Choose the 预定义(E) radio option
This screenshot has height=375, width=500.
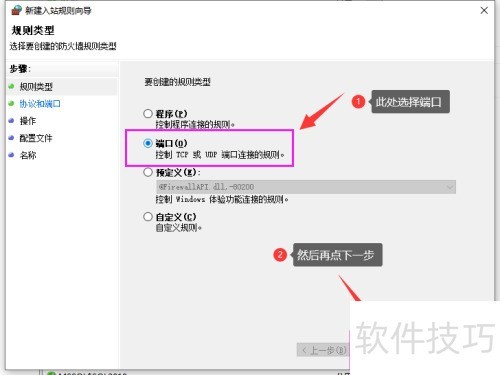click(148, 172)
